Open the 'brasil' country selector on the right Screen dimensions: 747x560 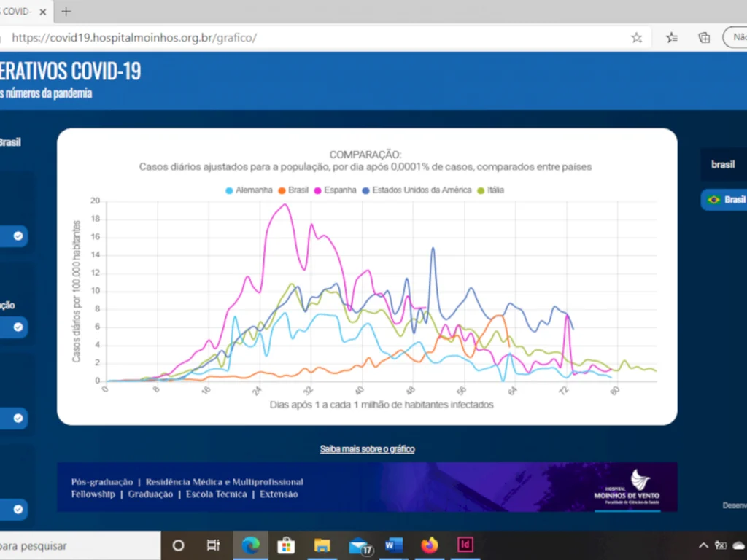pyautogui.click(x=723, y=165)
